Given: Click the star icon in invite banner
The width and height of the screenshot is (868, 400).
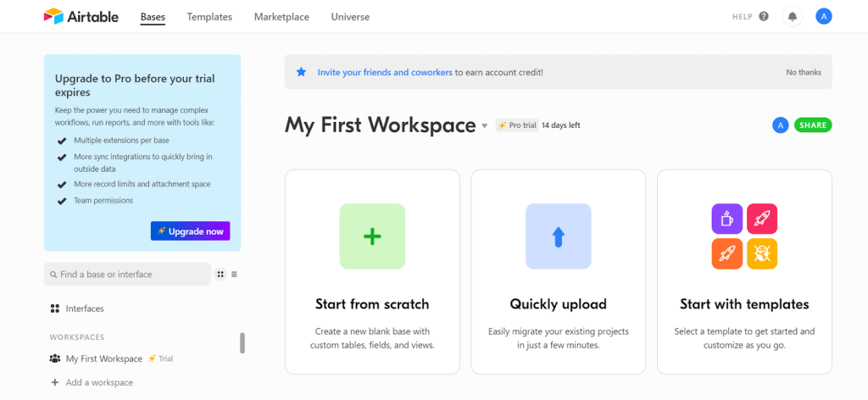Looking at the screenshot, I should tap(301, 71).
